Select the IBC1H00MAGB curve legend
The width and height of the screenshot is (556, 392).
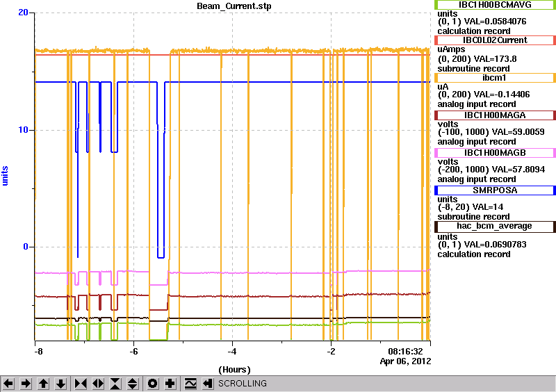pyautogui.click(x=495, y=153)
